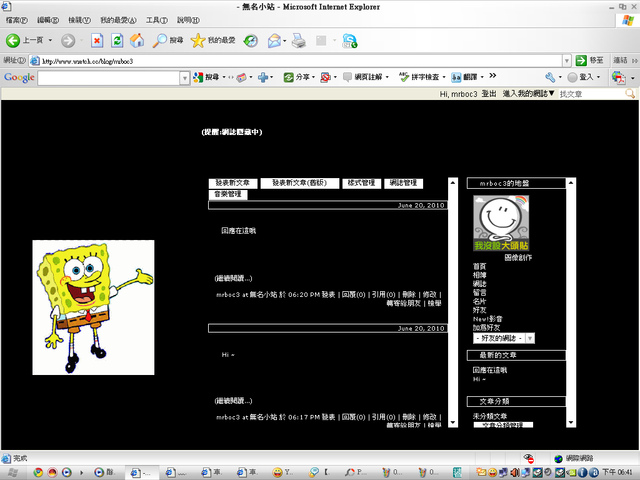Click the Skype add-on toolbar icon
This screenshot has width=640, height=480.
pyautogui.click(x=350, y=40)
